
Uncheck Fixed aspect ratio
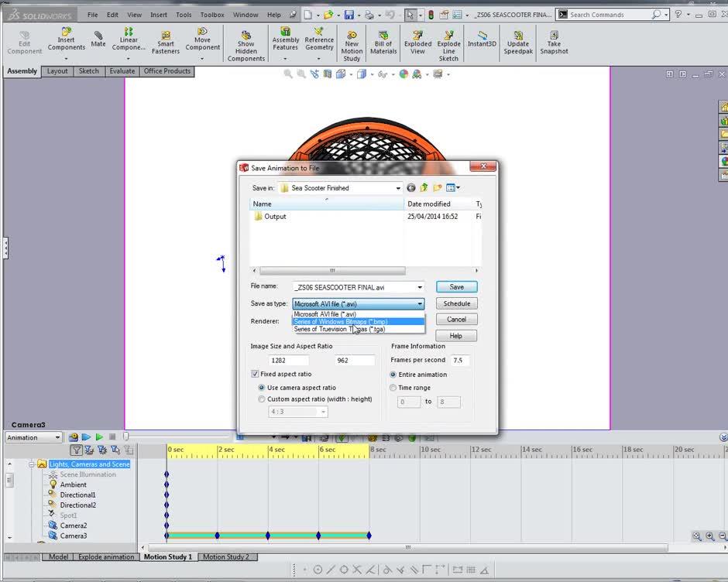tap(255, 374)
